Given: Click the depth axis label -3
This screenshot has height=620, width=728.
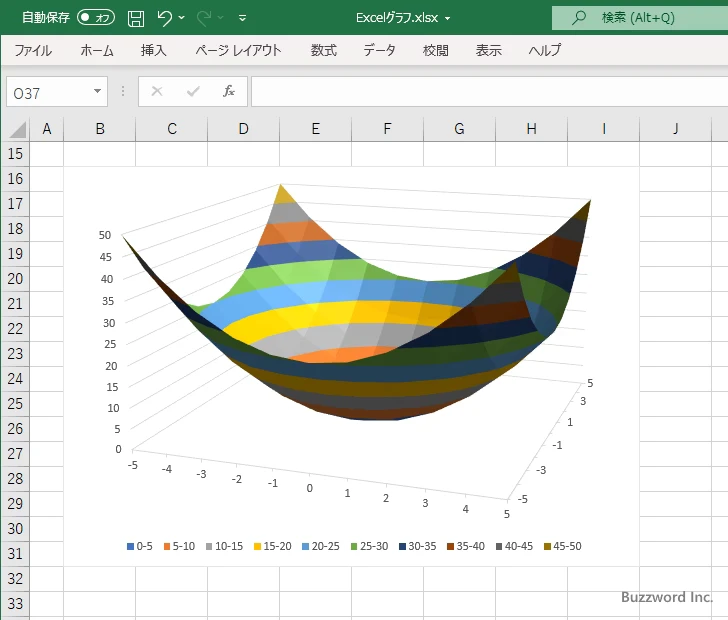Looking at the screenshot, I should [x=541, y=470].
